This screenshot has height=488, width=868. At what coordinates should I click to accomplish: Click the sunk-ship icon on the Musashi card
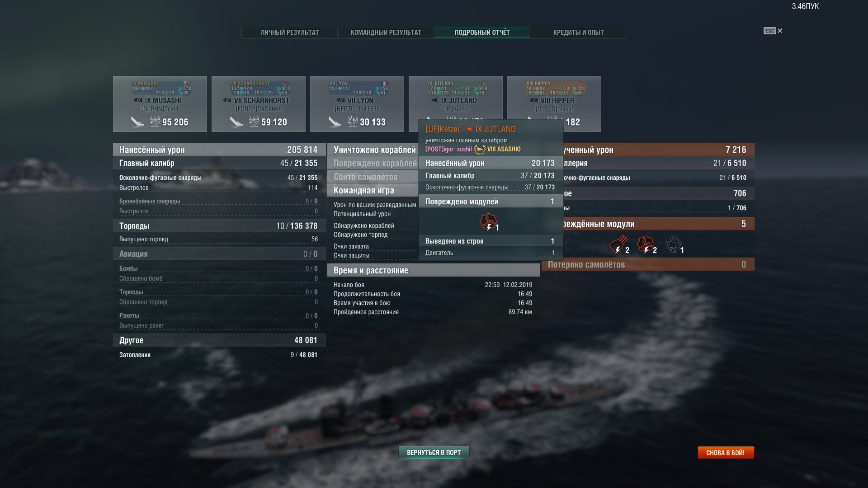137,122
